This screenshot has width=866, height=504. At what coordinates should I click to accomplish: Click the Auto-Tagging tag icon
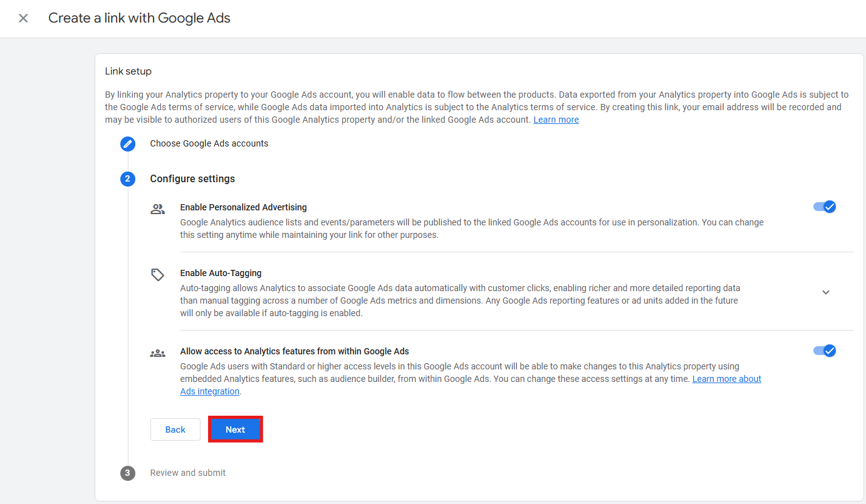point(158,275)
